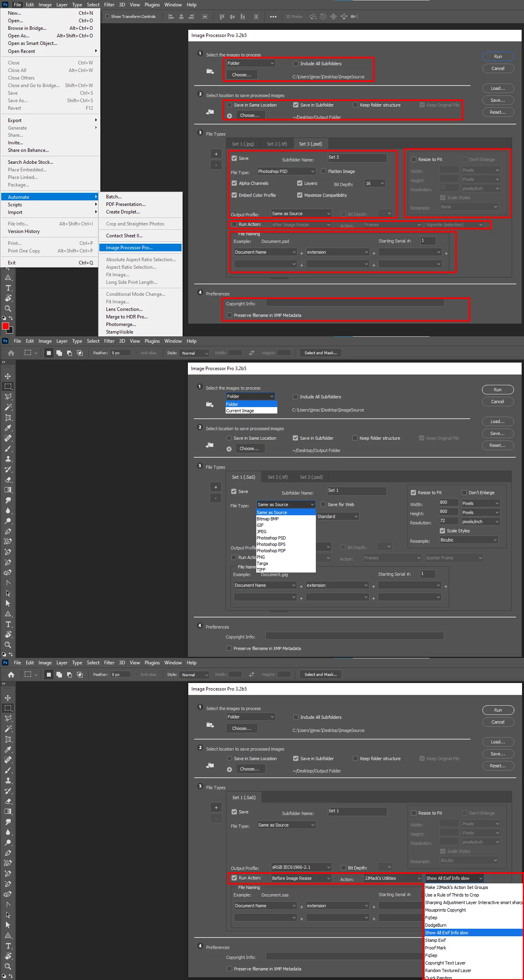Viewport: 524px width, 980px height.
Task: Click the Distribute horizontally icon
Action: click(x=256, y=17)
